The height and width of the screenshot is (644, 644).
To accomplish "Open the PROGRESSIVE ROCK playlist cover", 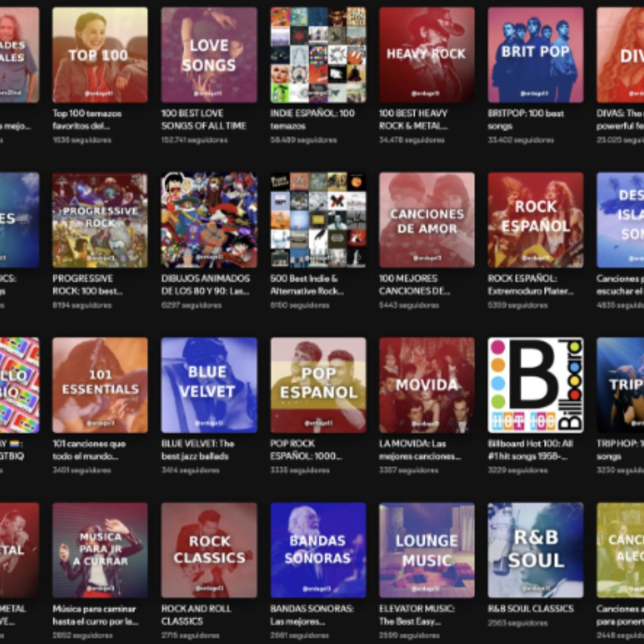I will click(x=100, y=220).
